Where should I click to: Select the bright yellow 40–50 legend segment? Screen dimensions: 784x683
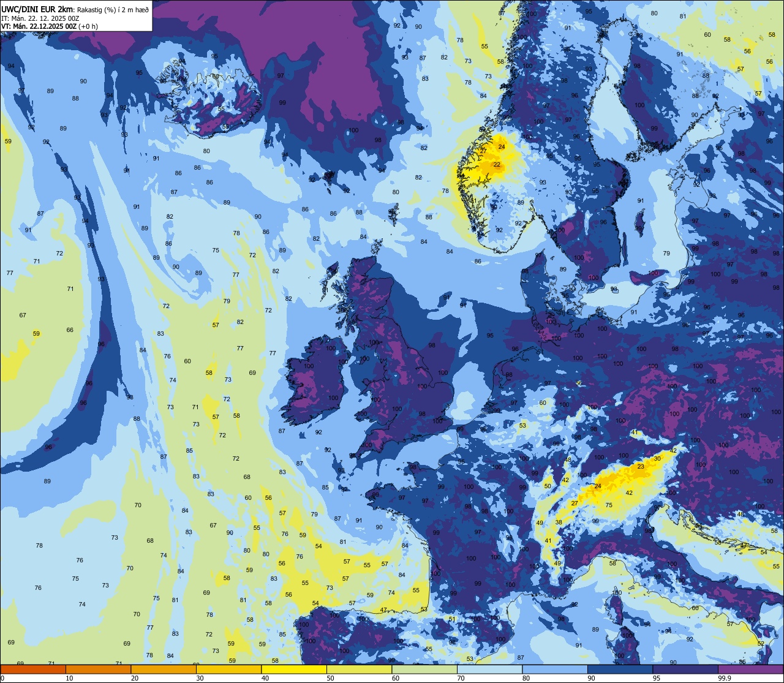(x=294, y=669)
